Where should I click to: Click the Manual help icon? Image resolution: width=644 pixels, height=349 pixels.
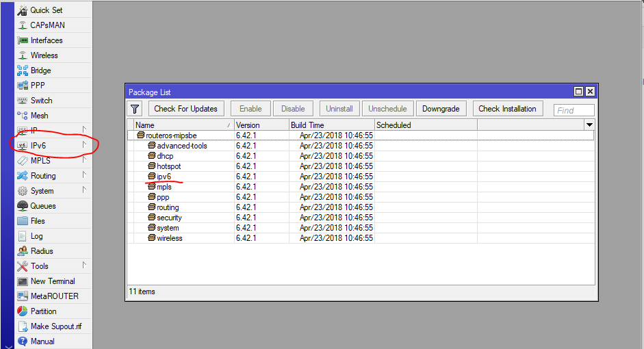tap(23, 341)
